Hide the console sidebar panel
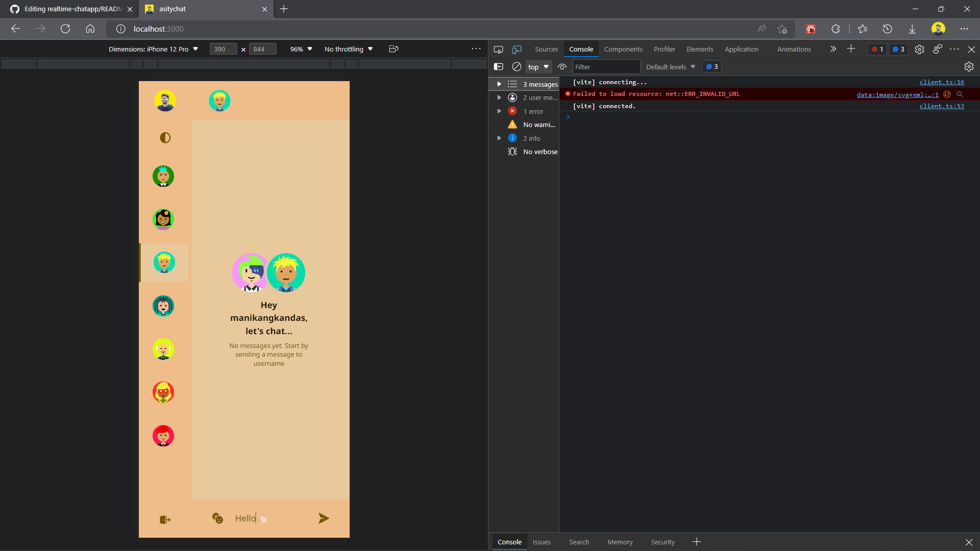 [499, 67]
